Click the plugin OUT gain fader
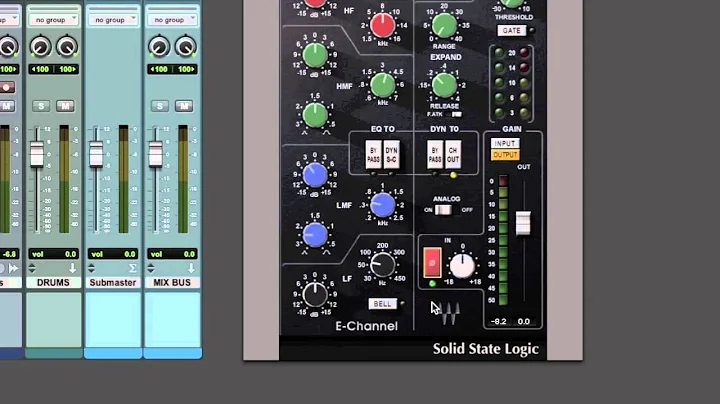Screen dimensions: 720x404 click(523, 223)
